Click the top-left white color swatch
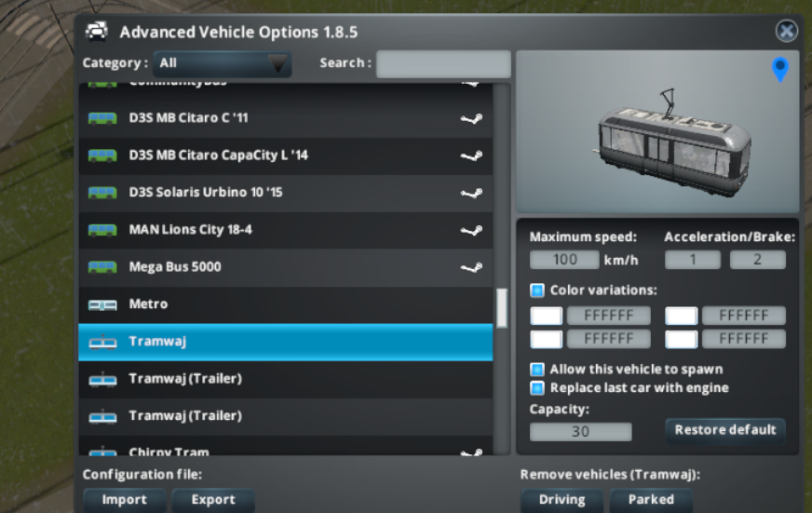 pyautogui.click(x=547, y=316)
